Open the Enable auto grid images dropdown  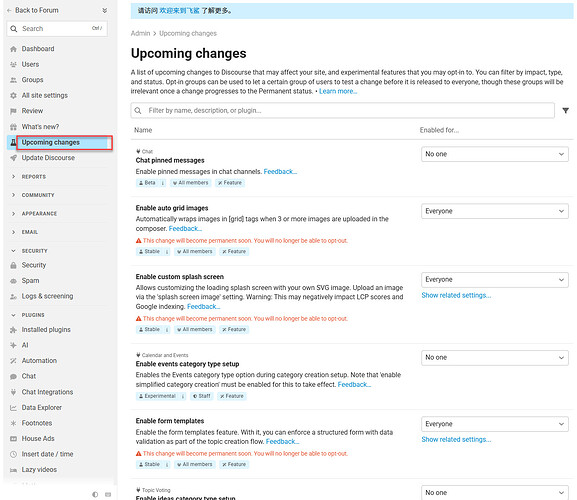(495, 211)
